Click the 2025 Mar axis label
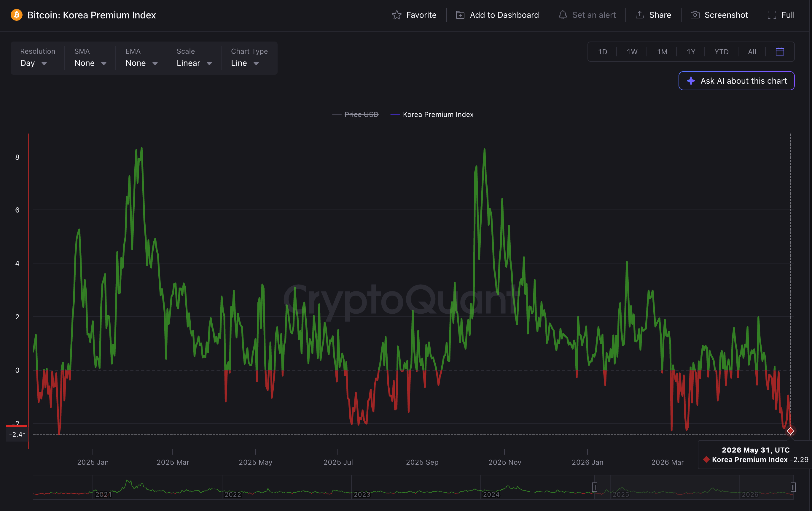Screen dimensions: 812x511 coord(173,462)
